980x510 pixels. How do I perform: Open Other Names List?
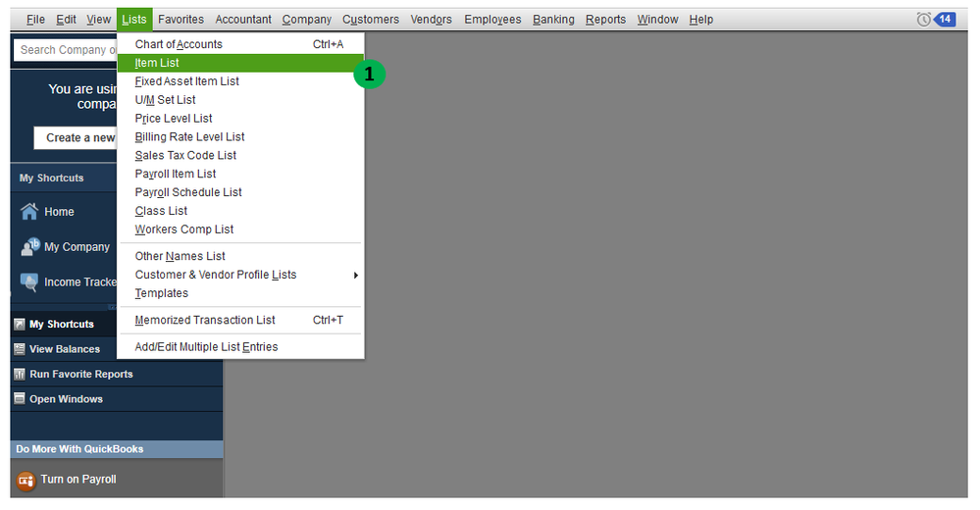[x=240, y=256]
